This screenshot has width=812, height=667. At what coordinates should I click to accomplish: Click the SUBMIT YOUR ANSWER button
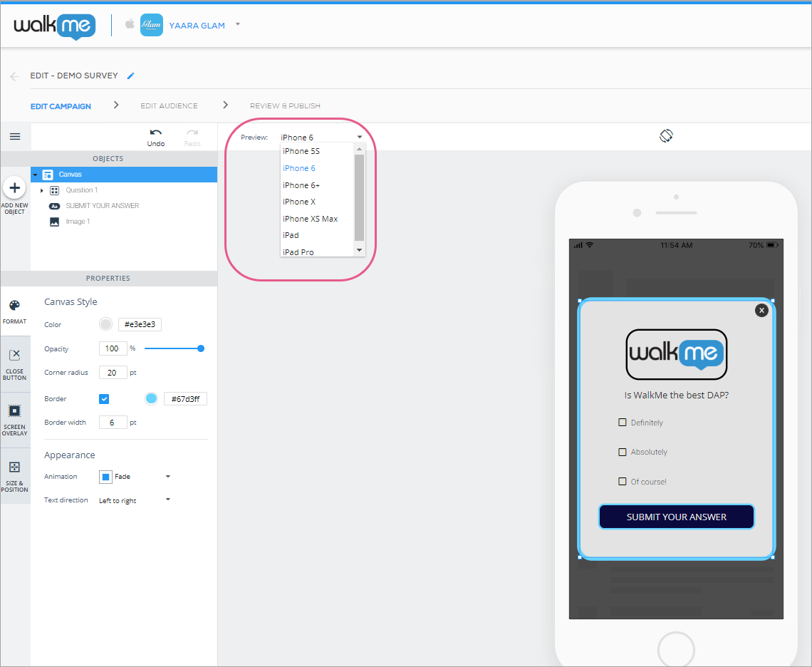[x=677, y=517]
